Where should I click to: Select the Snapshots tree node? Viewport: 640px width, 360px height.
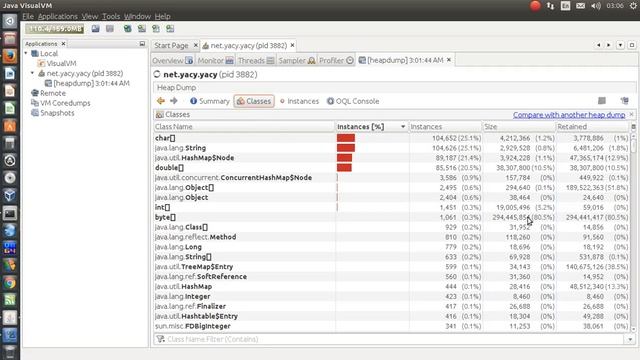[x=53, y=113]
